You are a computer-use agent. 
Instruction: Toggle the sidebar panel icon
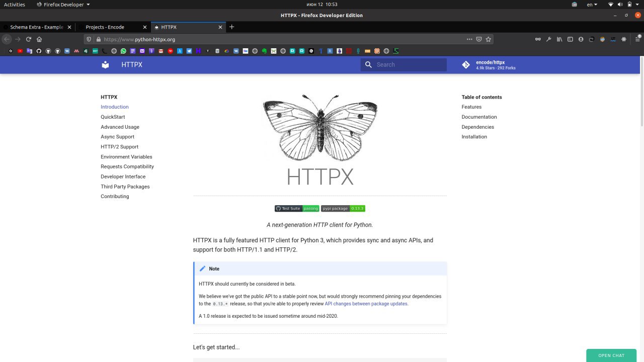(570, 39)
